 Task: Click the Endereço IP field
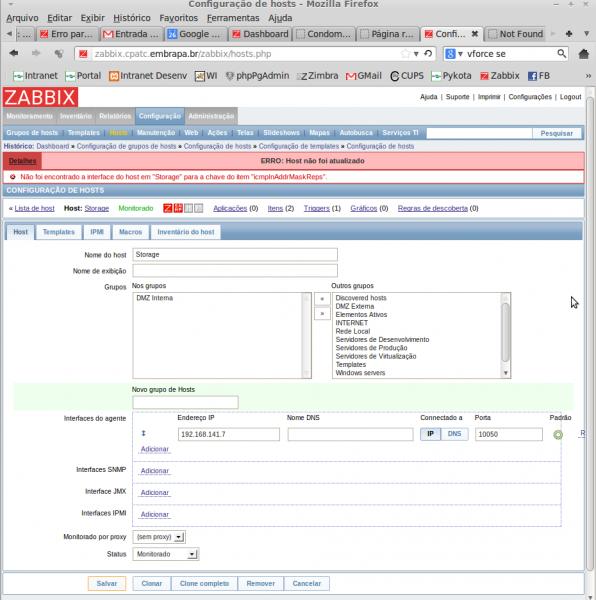coord(228,434)
